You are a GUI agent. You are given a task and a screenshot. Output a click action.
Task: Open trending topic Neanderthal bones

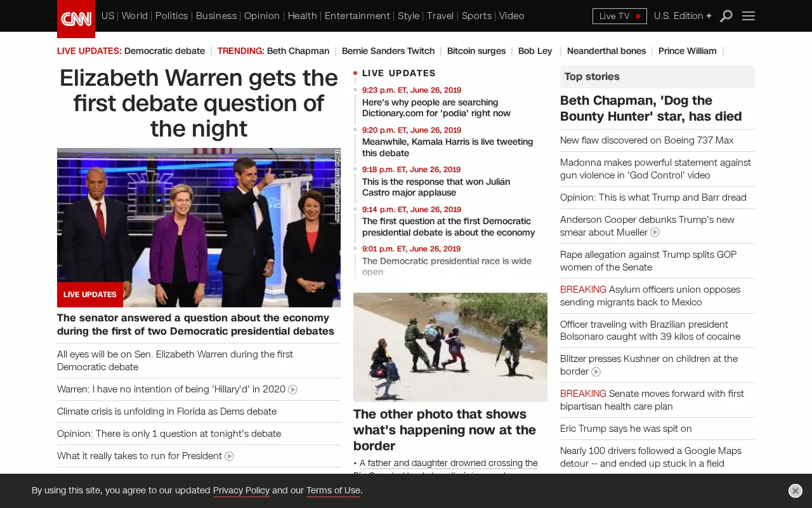tap(606, 51)
